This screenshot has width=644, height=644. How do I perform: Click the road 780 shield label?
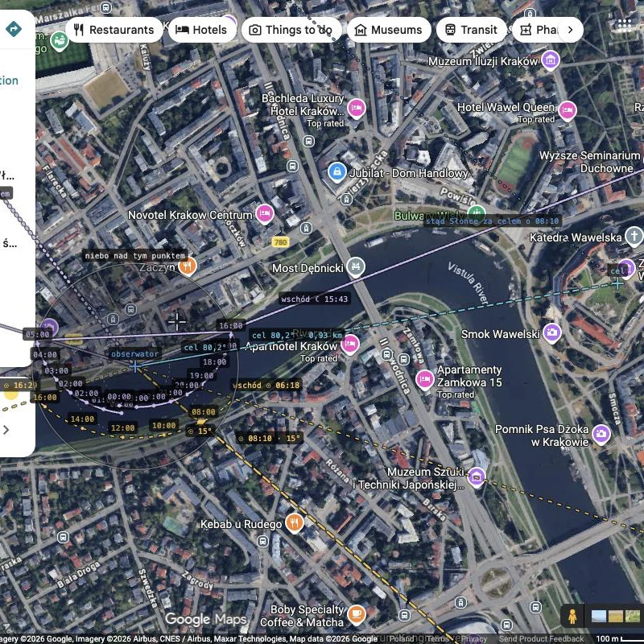click(x=280, y=242)
